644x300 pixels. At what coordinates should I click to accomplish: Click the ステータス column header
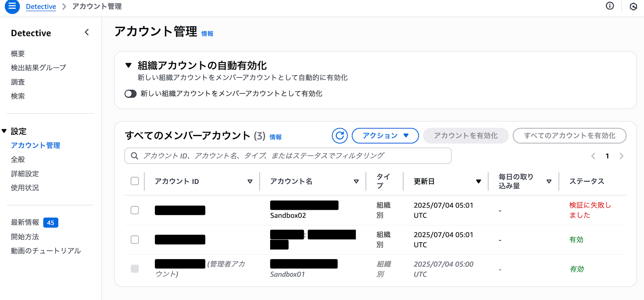click(x=587, y=181)
